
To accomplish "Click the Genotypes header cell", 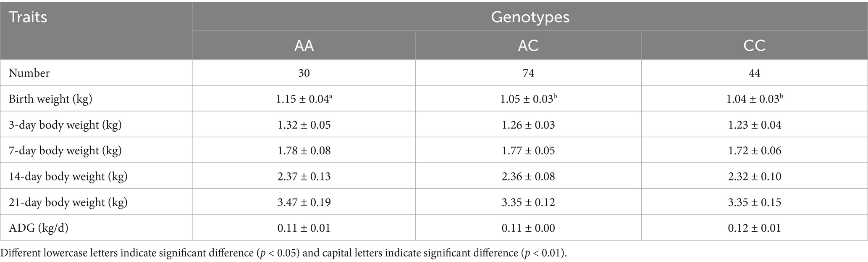I will [x=530, y=17].
